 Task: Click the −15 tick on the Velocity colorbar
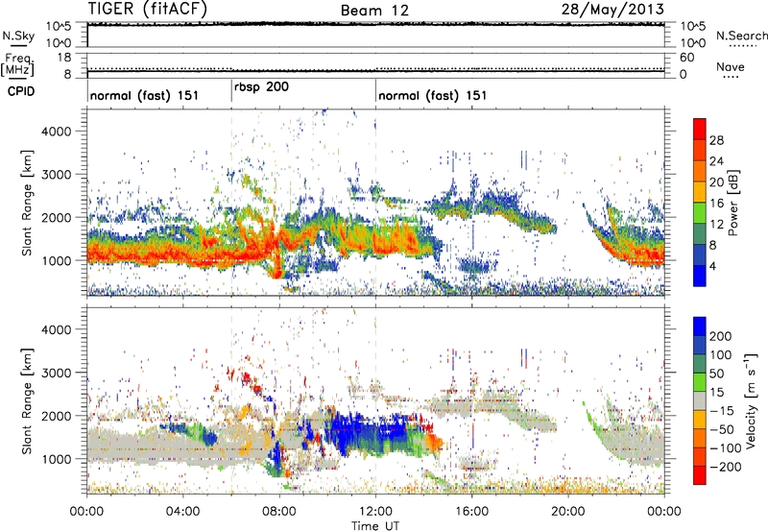721,410
